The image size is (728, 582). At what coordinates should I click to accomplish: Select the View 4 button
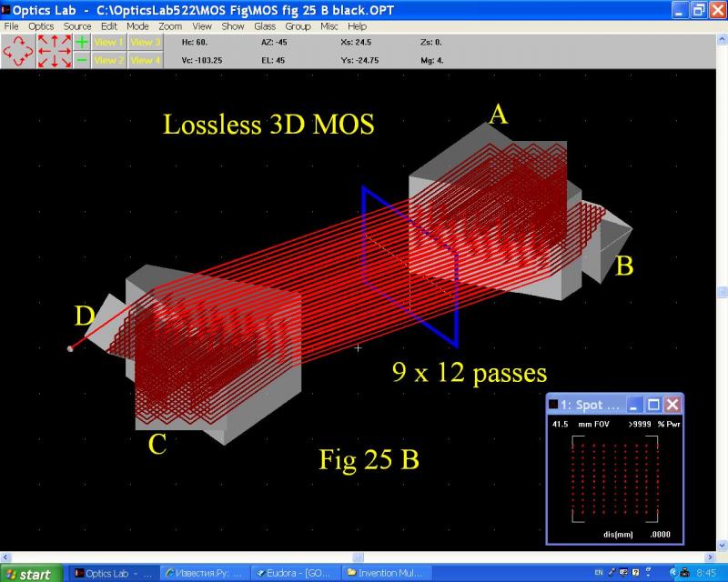[145, 60]
